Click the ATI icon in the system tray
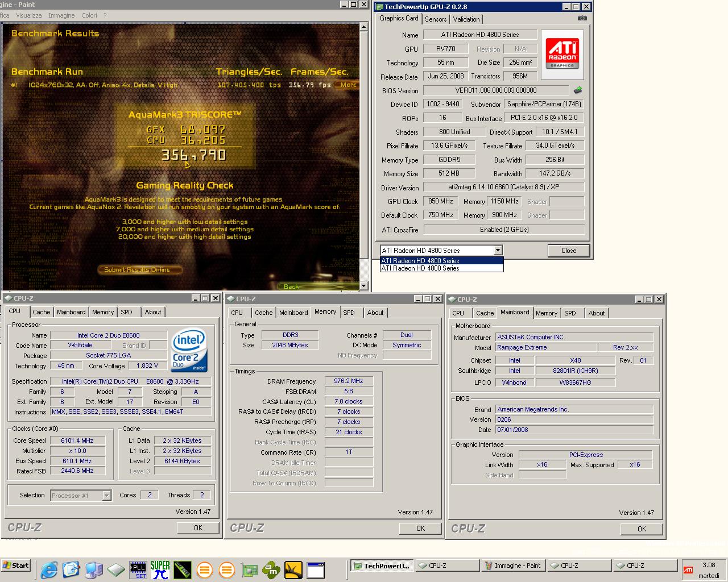Image resolution: width=728 pixels, height=582 pixels. 688,570
